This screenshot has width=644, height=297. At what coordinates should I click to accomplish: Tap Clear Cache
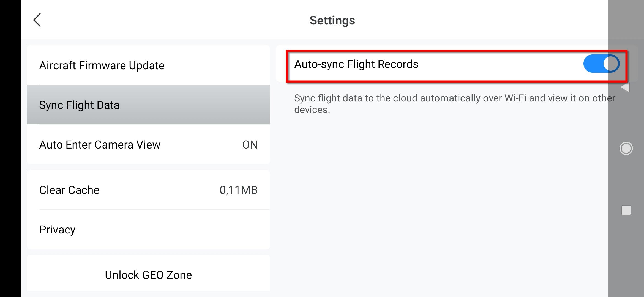(x=69, y=190)
